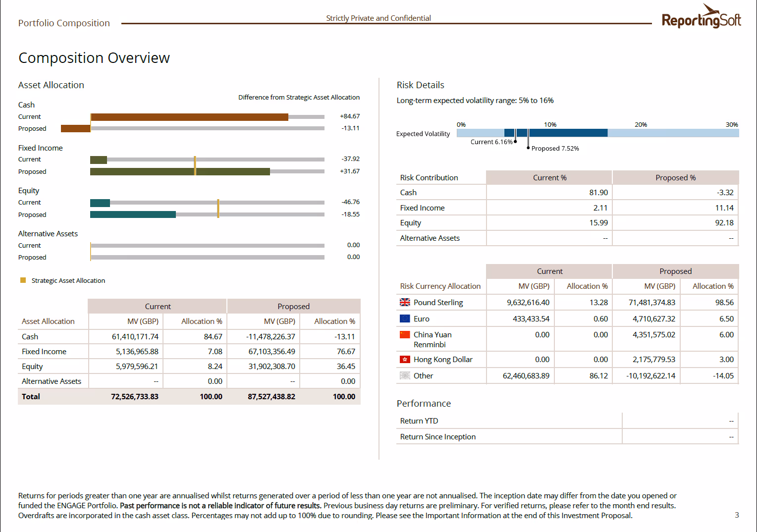Click the Total proposed value 87,527,438.82

click(x=271, y=396)
